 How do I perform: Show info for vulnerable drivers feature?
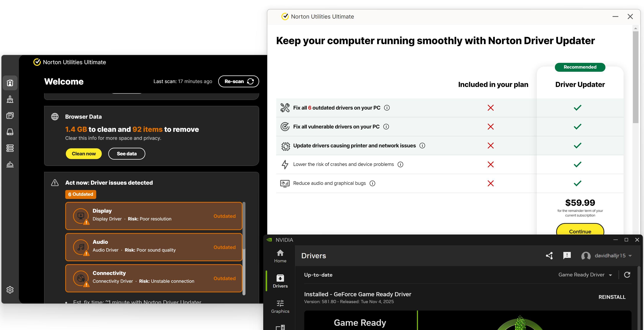coord(386,127)
